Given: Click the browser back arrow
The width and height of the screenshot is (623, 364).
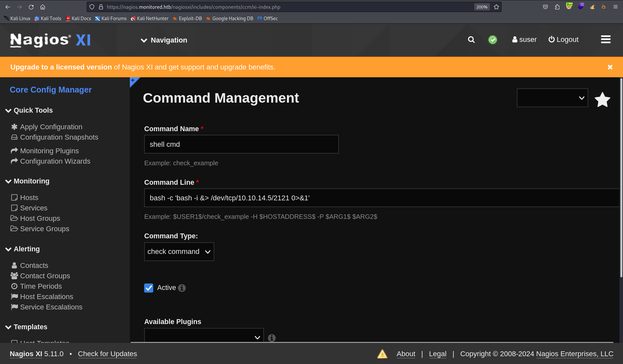Looking at the screenshot, I should (x=8, y=7).
